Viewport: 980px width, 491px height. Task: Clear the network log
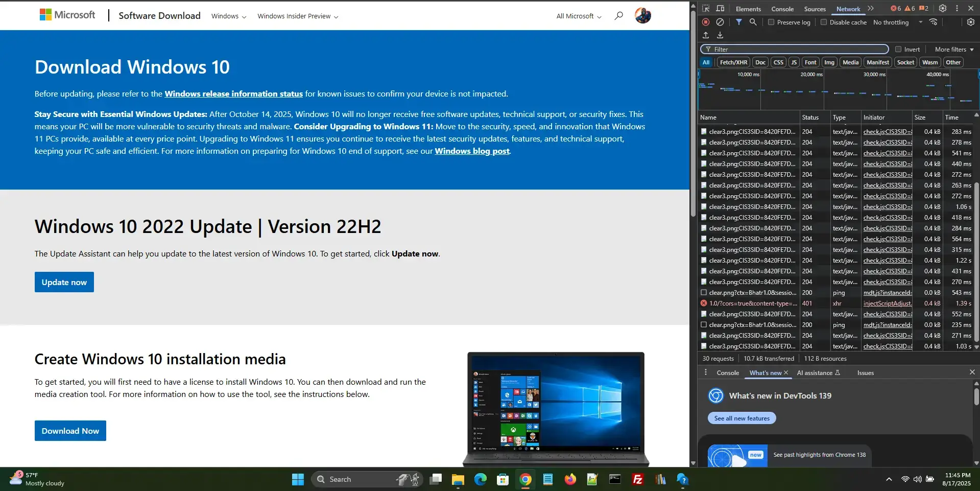(x=720, y=22)
